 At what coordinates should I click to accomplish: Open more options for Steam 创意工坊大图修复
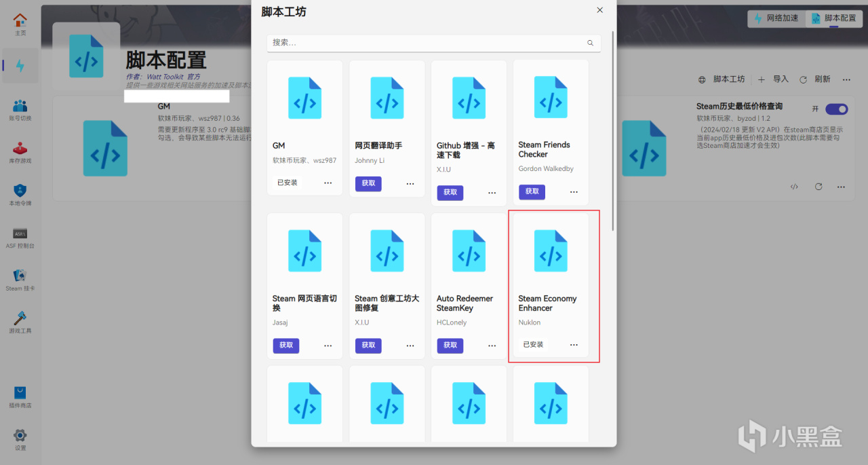click(x=410, y=345)
